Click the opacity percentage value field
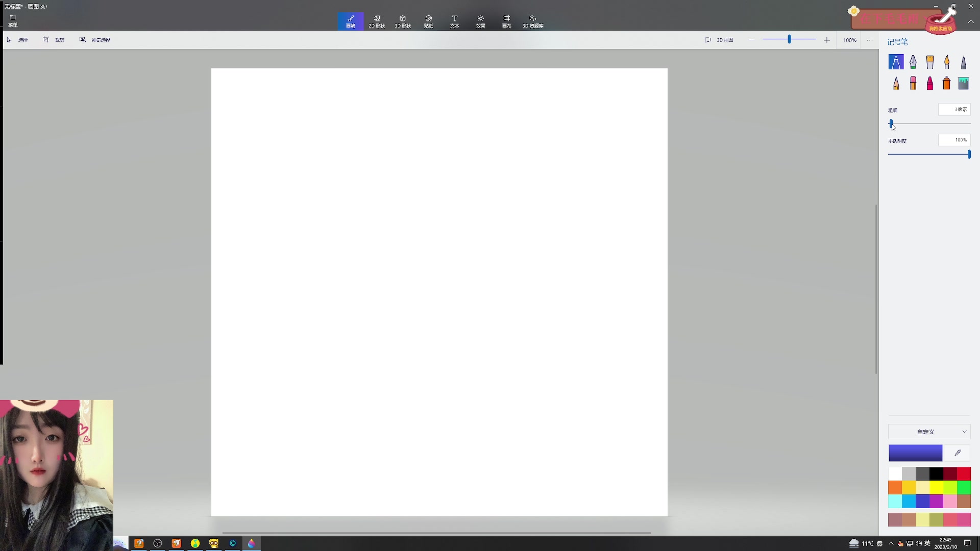980x551 pixels. pos(954,140)
